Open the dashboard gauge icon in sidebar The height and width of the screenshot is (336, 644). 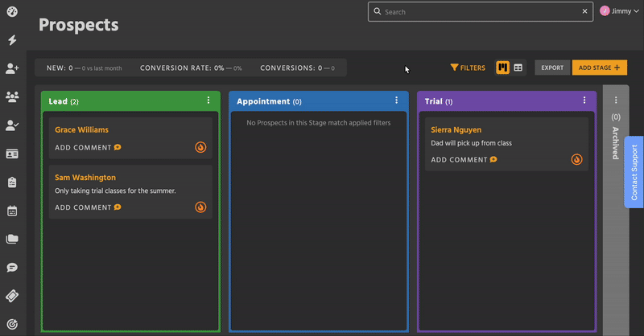tap(12, 11)
